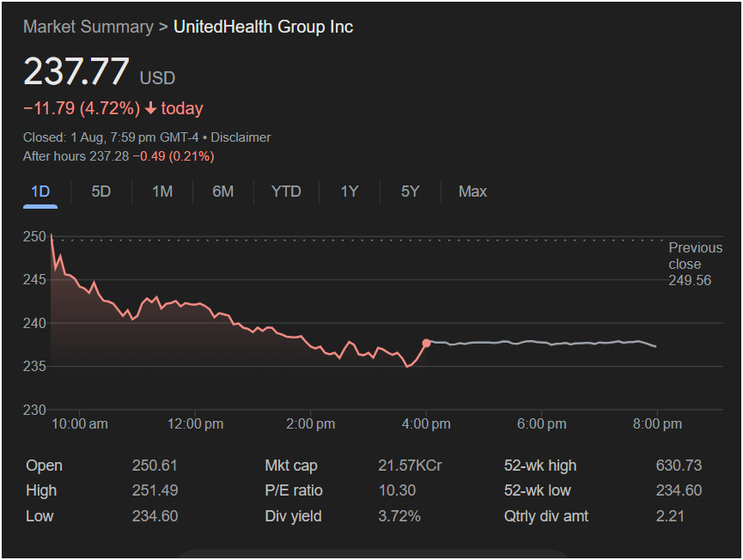Click the 8:00 pm axis label
This screenshot has height=560, width=743.
657,424
